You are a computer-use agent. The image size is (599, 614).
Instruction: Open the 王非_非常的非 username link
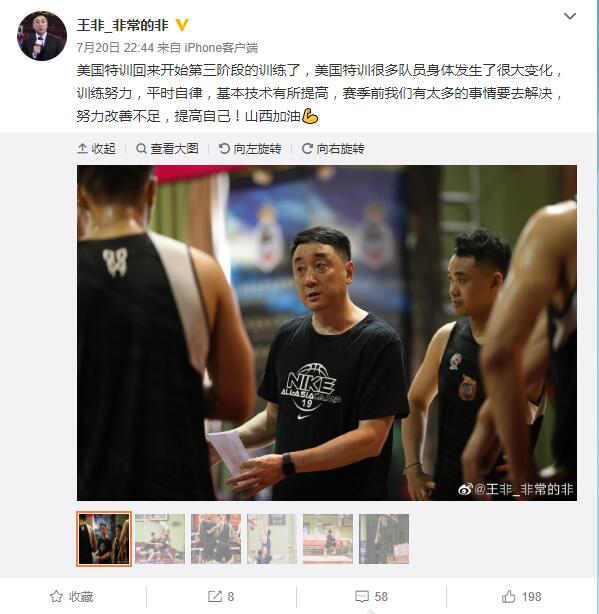click(x=123, y=25)
